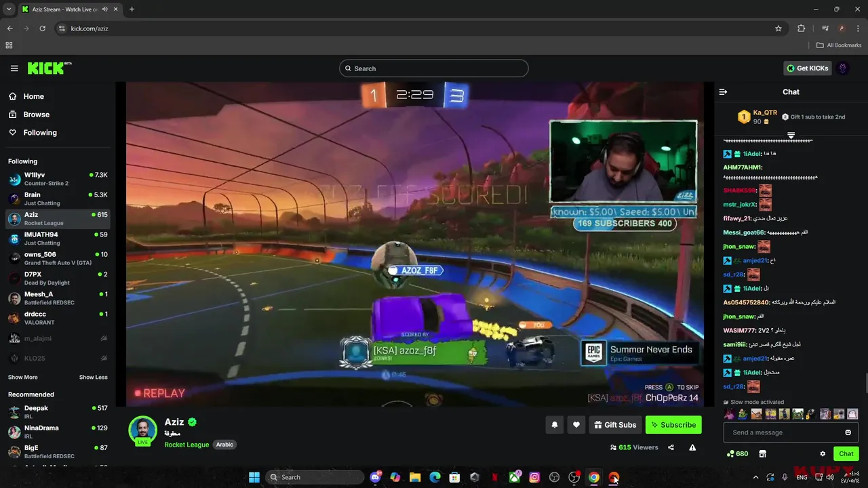Click the Subscribe button
868x488 pixels.
673,425
